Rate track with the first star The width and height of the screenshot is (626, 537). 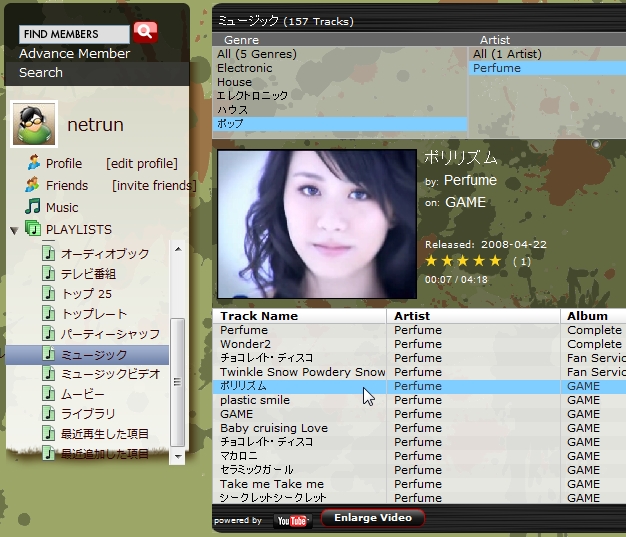[x=431, y=261]
